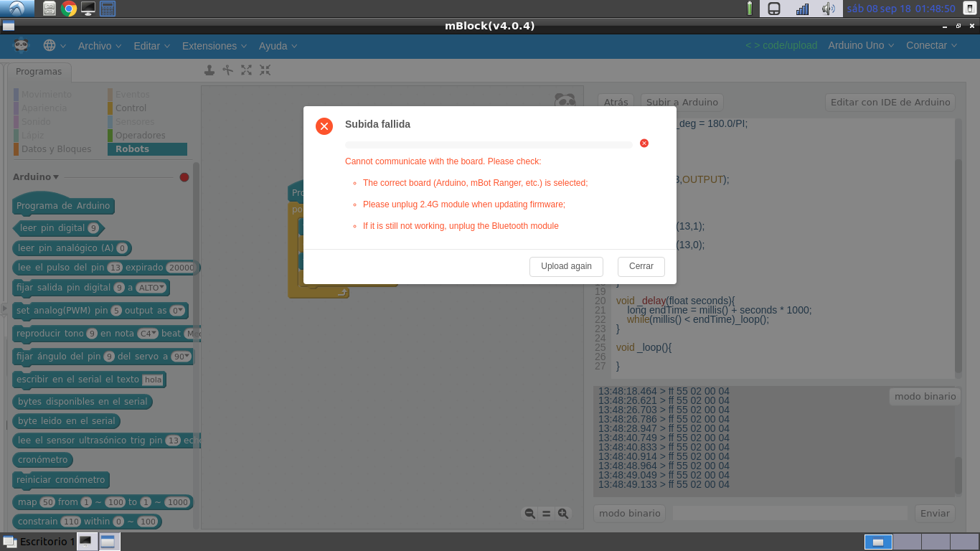This screenshot has width=980, height=551.
Task: Select the stamp duplicate tool
Action: [209, 70]
